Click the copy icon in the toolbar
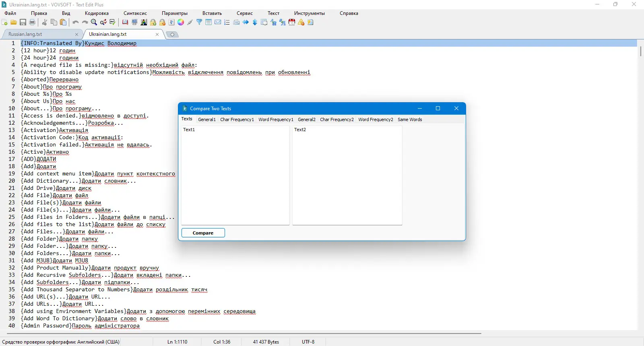This screenshot has height=346, width=644. (54, 23)
